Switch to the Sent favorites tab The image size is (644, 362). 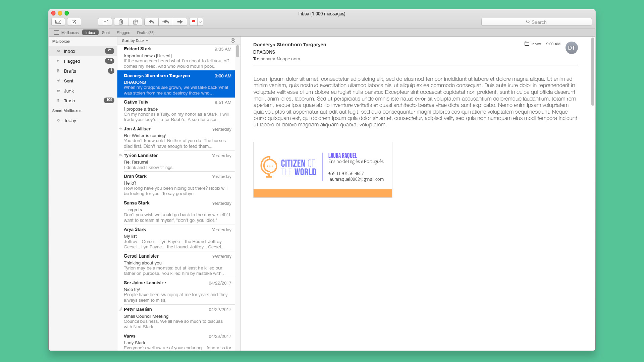pyautogui.click(x=106, y=33)
